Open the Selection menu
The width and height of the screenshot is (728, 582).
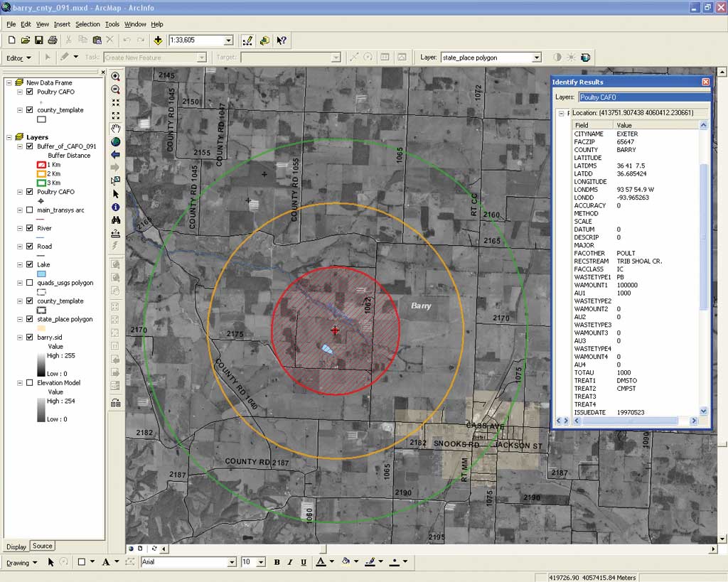87,24
